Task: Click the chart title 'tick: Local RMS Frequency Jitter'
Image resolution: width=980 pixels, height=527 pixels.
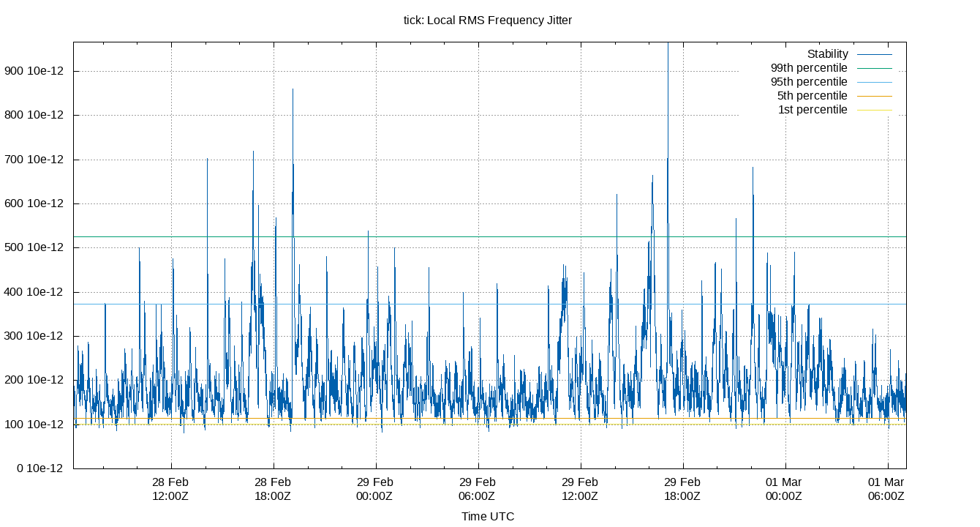Action: tap(488, 20)
